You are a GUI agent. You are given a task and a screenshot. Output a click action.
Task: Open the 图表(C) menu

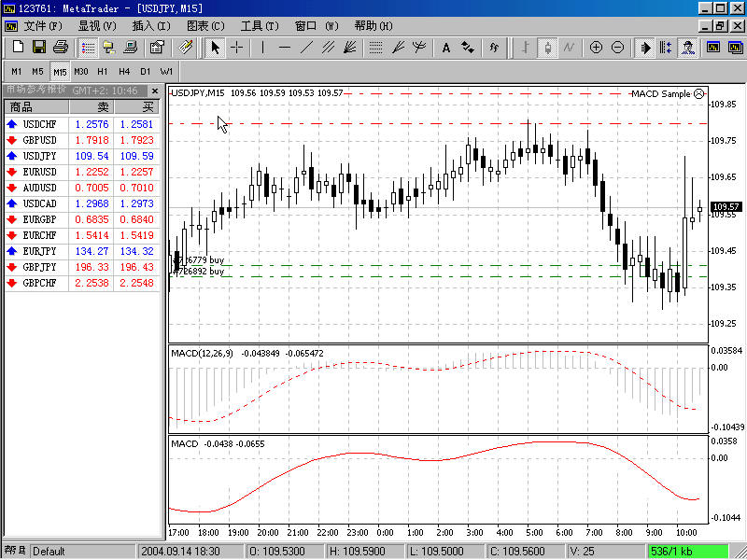205,26
